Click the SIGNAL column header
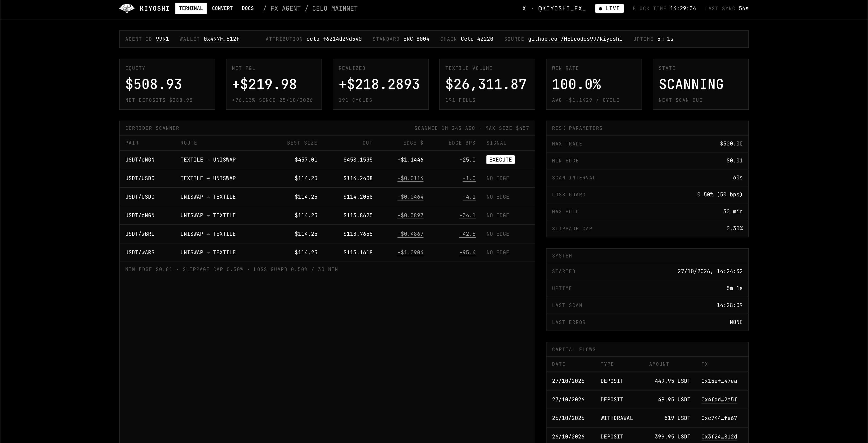 pos(496,143)
